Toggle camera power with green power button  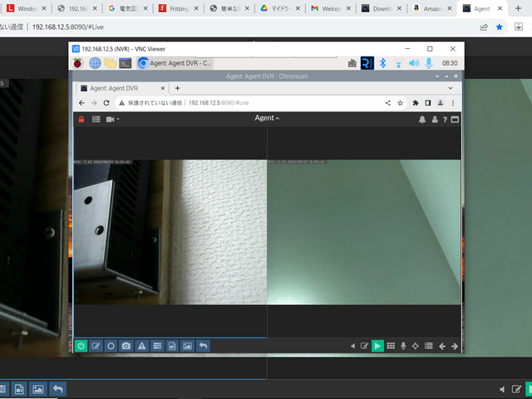[x=81, y=346]
